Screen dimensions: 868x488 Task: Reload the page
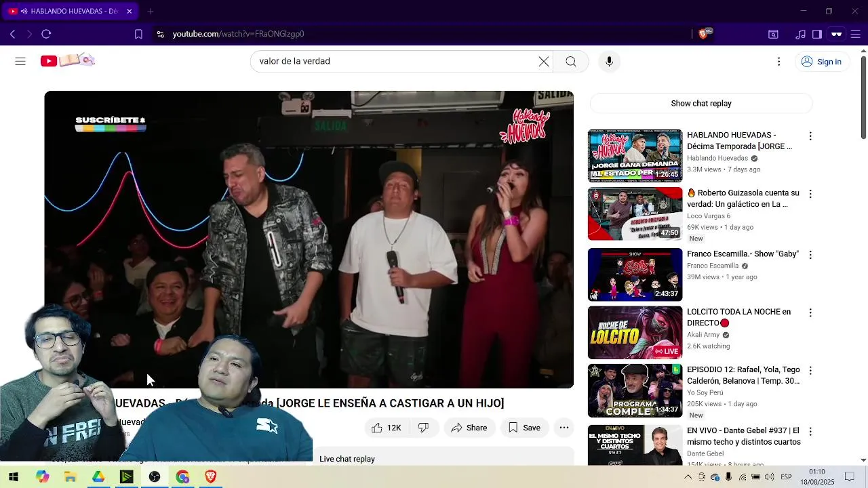click(46, 34)
